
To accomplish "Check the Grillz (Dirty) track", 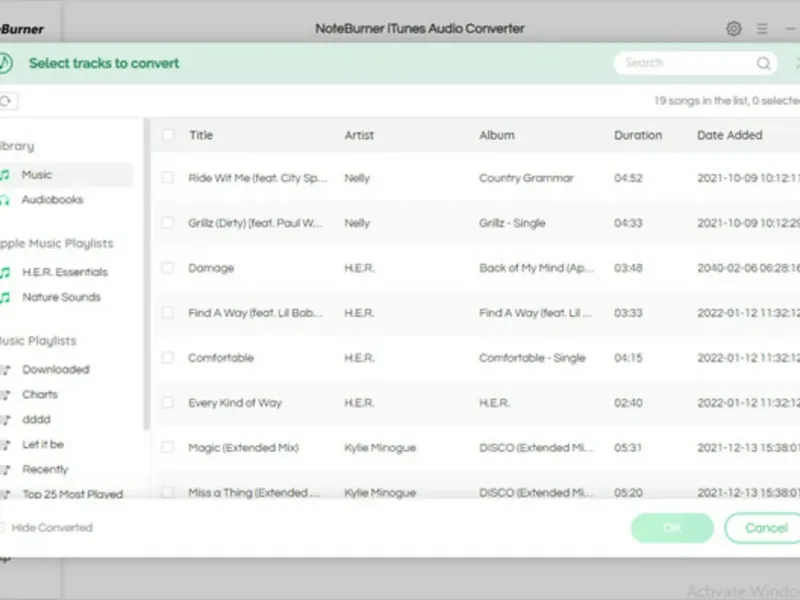I will 167,223.
